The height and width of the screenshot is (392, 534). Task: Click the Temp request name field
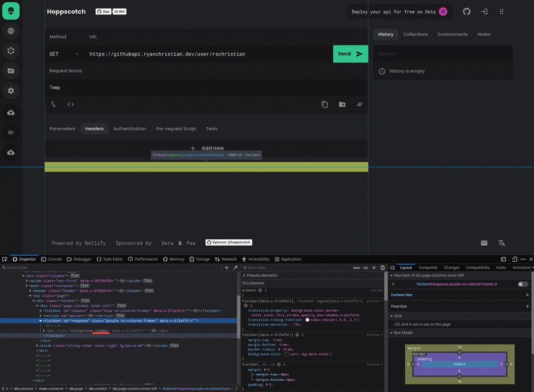coord(206,88)
